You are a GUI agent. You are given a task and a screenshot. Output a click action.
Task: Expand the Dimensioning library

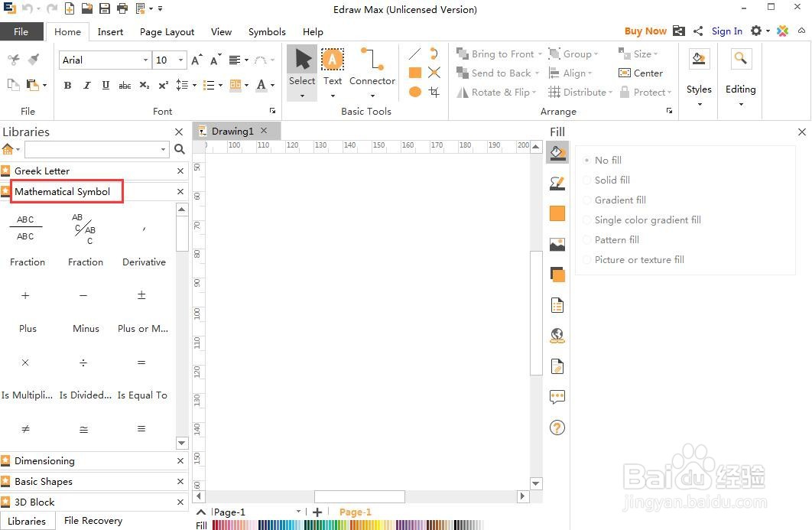[x=44, y=460]
